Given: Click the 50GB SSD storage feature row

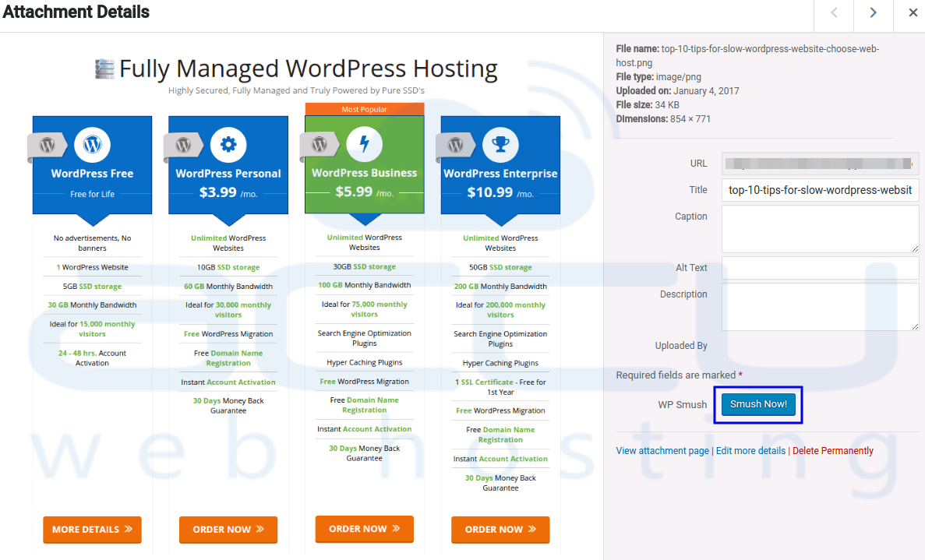Looking at the screenshot, I should (x=500, y=267).
